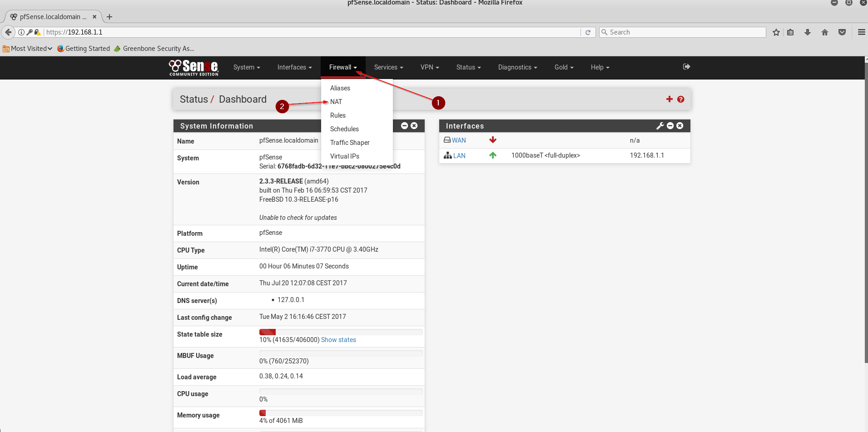Reload the page in Firefox
This screenshot has width=868, height=432.
coord(588,32)
